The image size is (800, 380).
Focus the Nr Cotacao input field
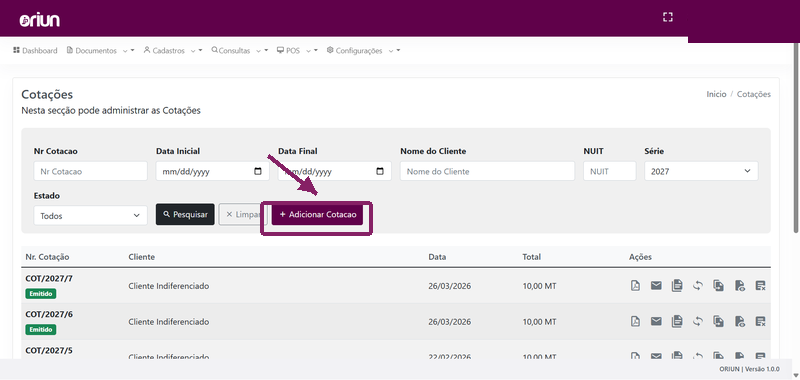click(x=90, y=171)
